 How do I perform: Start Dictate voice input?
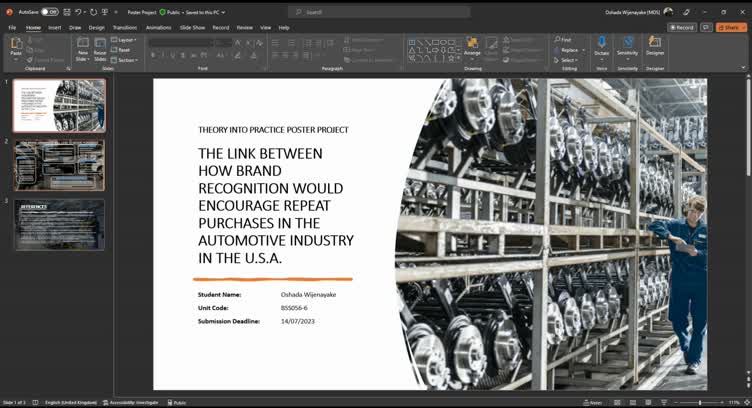(601, 46)
